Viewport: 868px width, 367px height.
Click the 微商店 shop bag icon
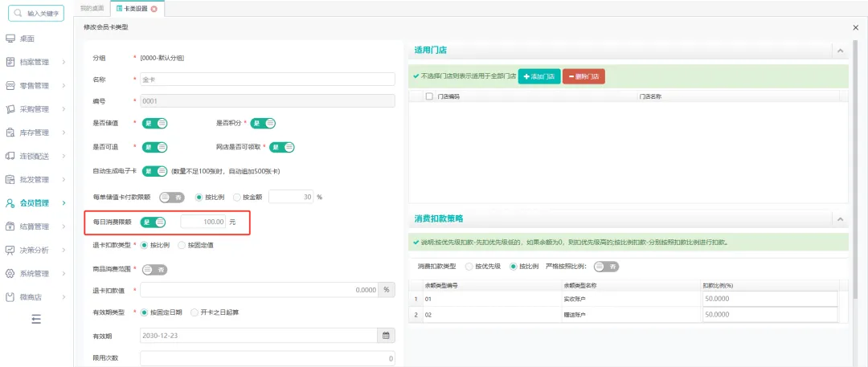[10, 297]
